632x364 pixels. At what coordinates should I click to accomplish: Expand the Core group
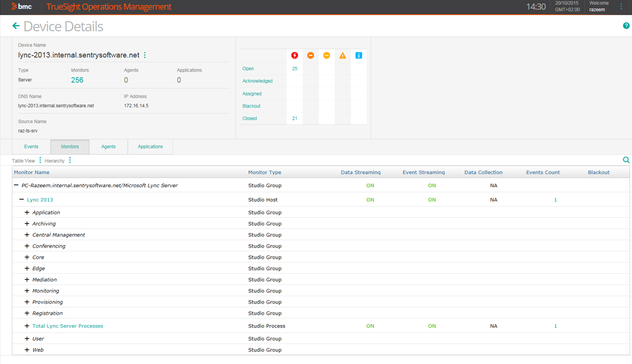tap(27, 257)
